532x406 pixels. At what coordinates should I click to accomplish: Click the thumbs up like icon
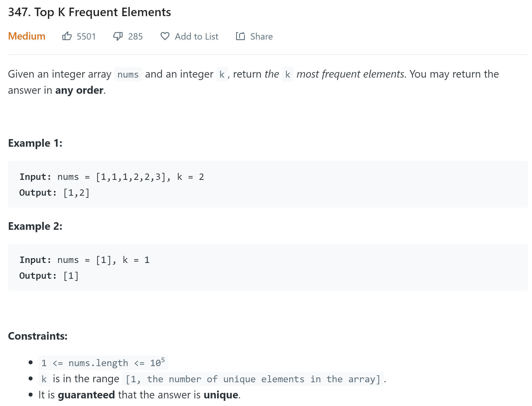click(67, 36)
